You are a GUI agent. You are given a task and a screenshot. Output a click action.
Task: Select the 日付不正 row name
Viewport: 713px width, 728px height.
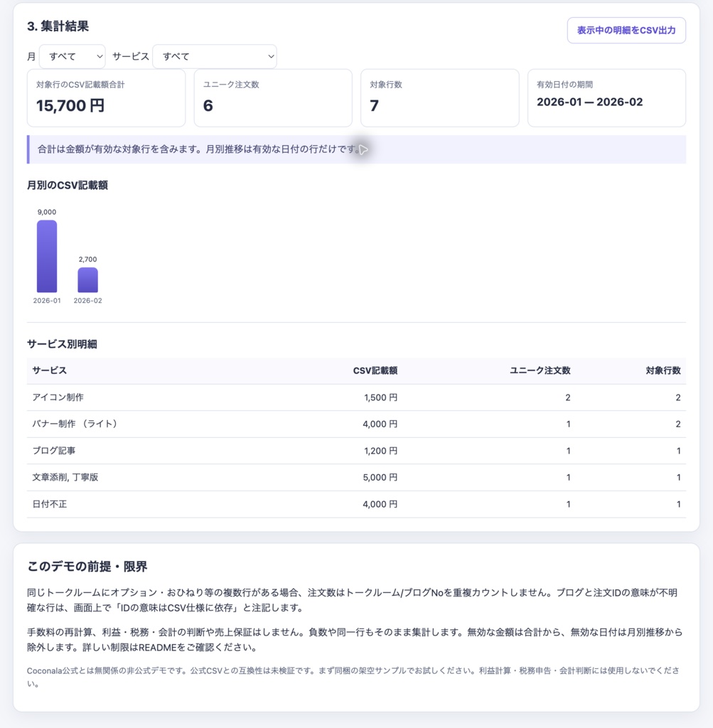pos(50,504)
